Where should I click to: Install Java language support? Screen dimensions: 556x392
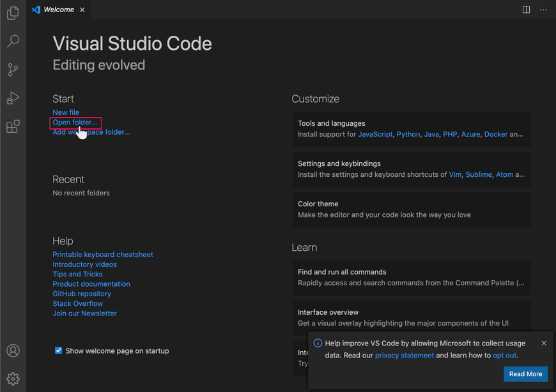coord(431,134)
